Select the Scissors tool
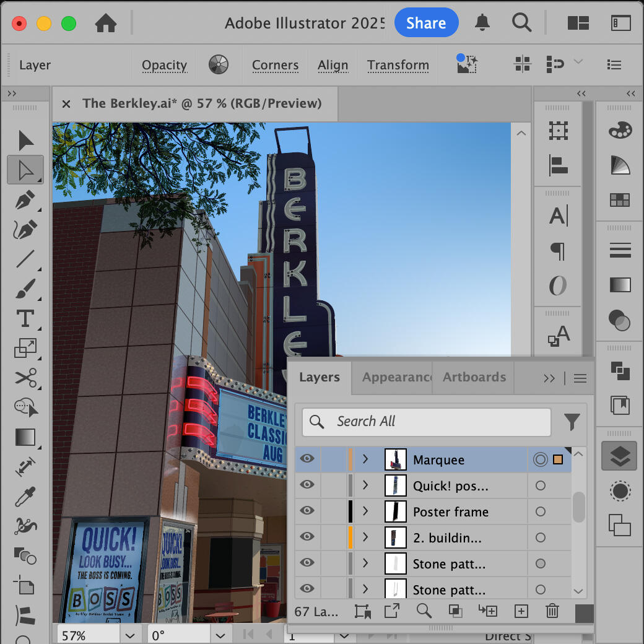 25,378
